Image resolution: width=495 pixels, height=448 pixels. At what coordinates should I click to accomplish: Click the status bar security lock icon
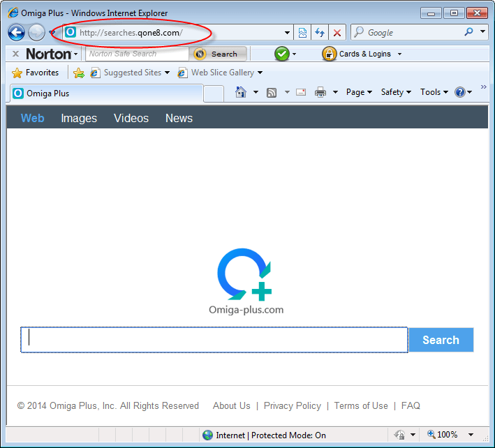coord(399,435)
